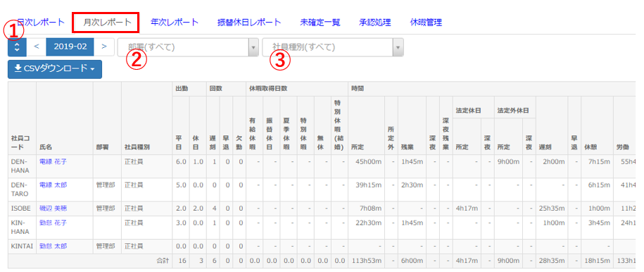The height and width of the screenshot is (272, 644).
Task: Open employee link 勤怠 花子
Action: [53, 223]
